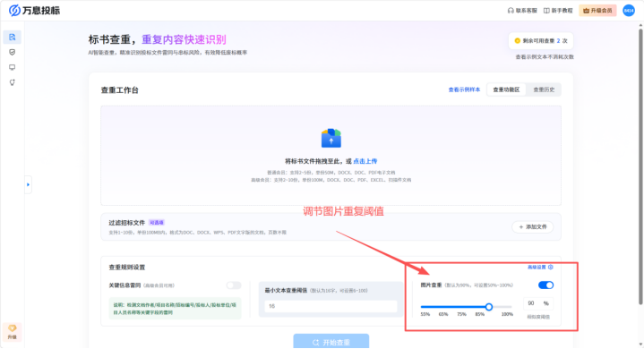Viewport: 644px width, 349px height.
Task: Click the slider track at 65%
Action: [443, 307]
